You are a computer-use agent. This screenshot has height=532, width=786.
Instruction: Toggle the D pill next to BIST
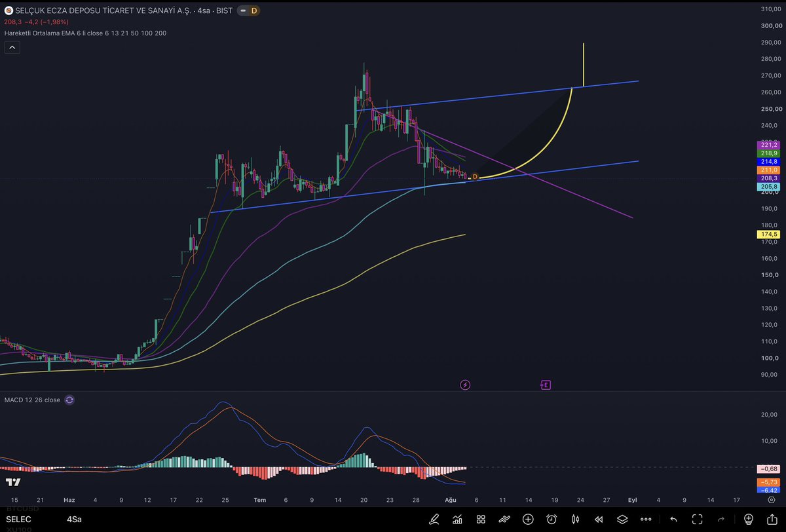click(248, 10)
